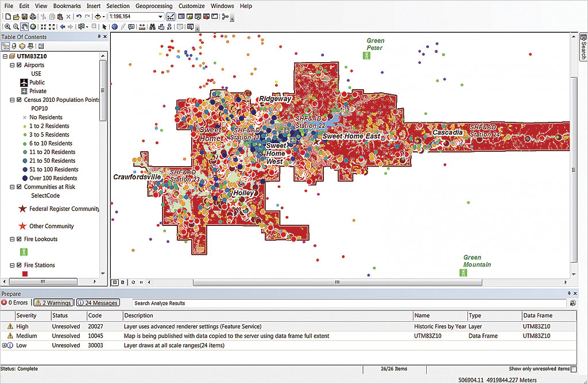Toggle the 0 Errors filter
This screenshot has width=588, height=384.
coord(15,302)
